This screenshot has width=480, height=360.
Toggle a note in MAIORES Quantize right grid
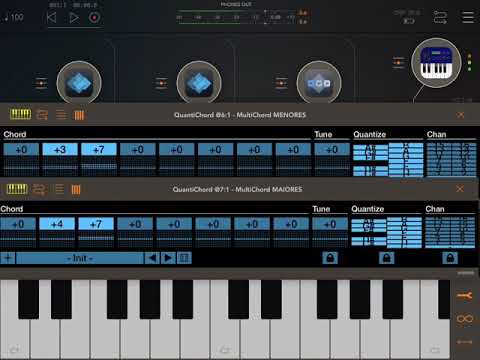click(404, 233)
